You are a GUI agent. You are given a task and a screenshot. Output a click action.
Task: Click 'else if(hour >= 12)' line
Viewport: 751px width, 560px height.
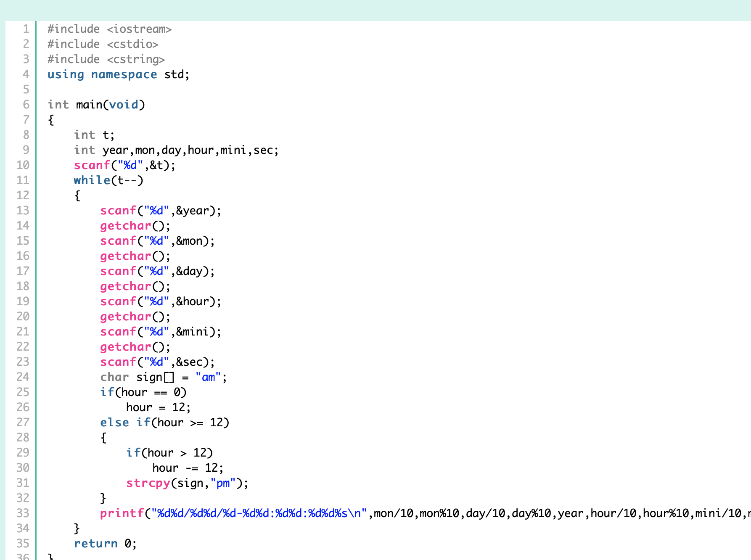click(x=165, y=423)
